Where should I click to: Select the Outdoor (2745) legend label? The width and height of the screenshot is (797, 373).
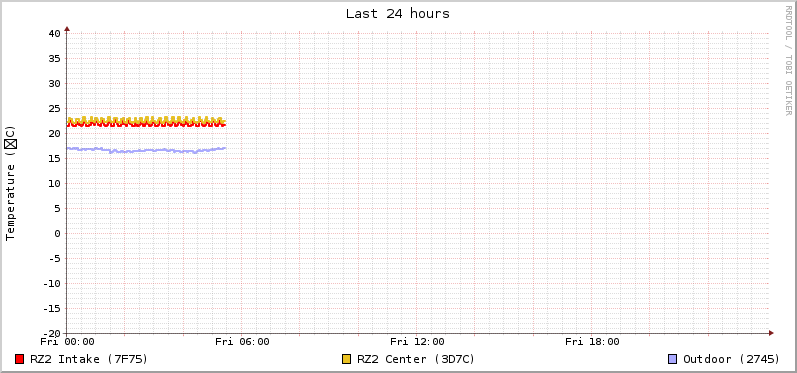pyautogui.click(x=731, y=359)
